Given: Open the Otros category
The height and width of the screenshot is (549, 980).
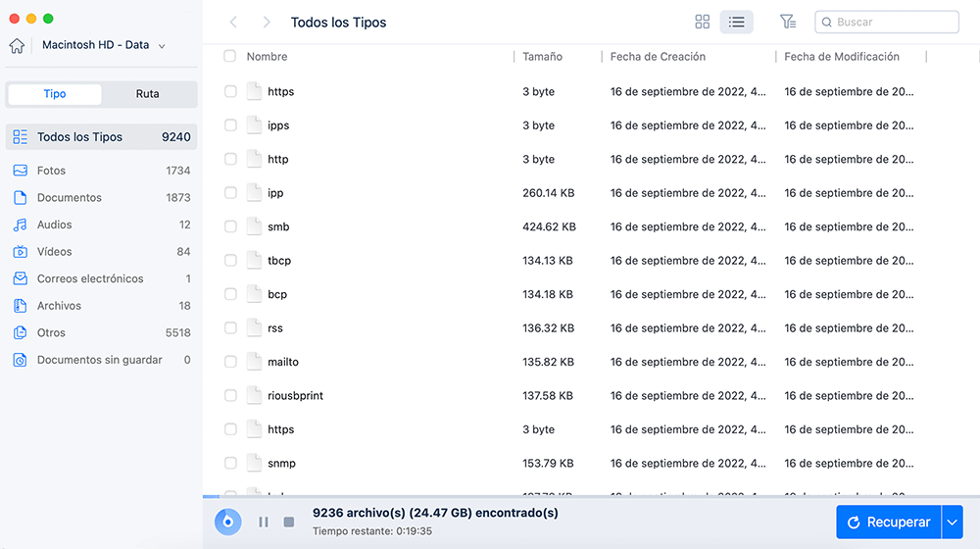Looking at the screenshot, I should pyautogui.click(x=101, y=332).
